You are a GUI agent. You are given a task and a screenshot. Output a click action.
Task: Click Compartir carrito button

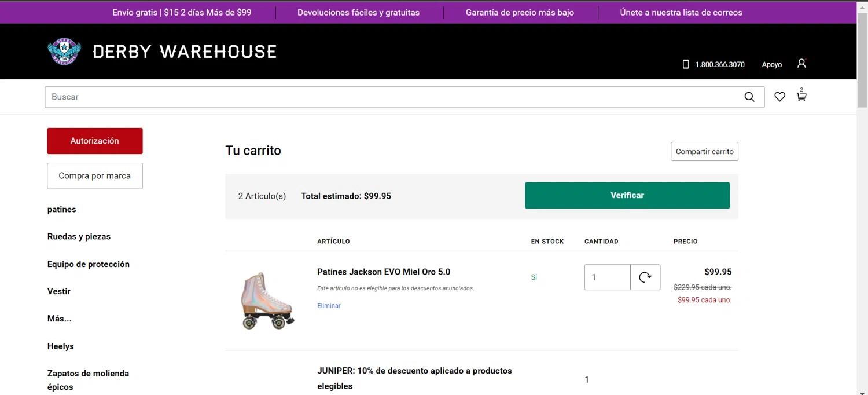click(x=704, y=152)
